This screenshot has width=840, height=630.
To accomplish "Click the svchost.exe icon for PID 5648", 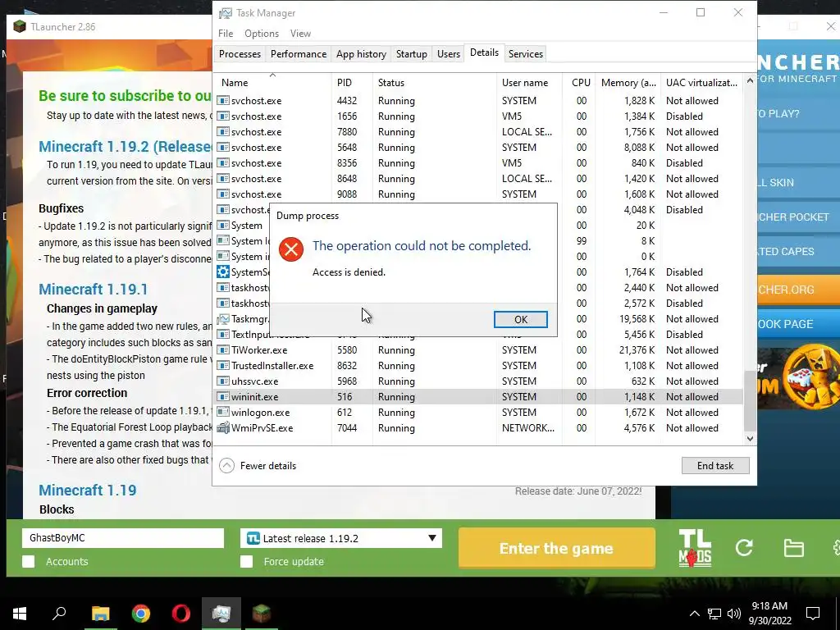I will tap(223, 148).
